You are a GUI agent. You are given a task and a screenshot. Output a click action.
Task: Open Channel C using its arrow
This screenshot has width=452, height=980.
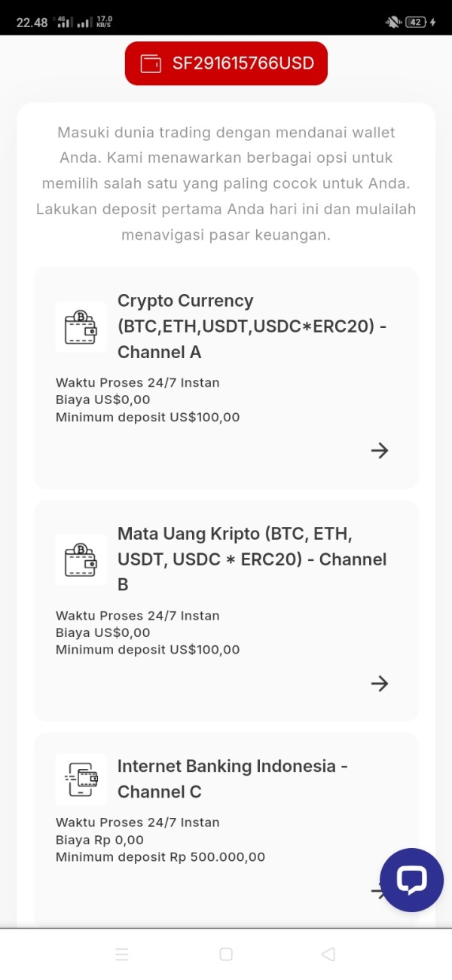pyautogui.click(x=375, y=892)
